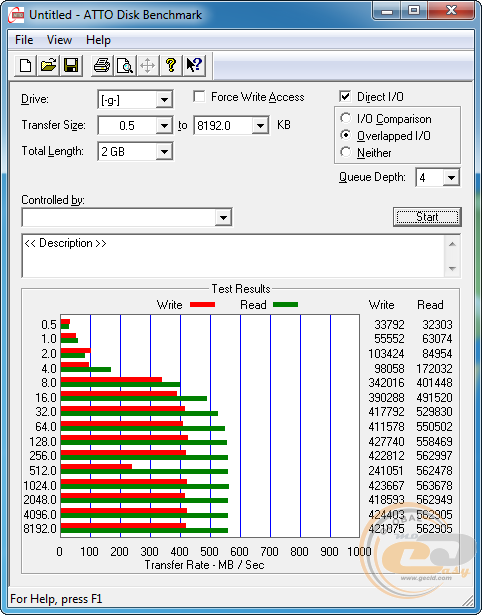Expand the Drive dropdown showing [-g-]
The image size is (482, 615).
tap(164, 100)
